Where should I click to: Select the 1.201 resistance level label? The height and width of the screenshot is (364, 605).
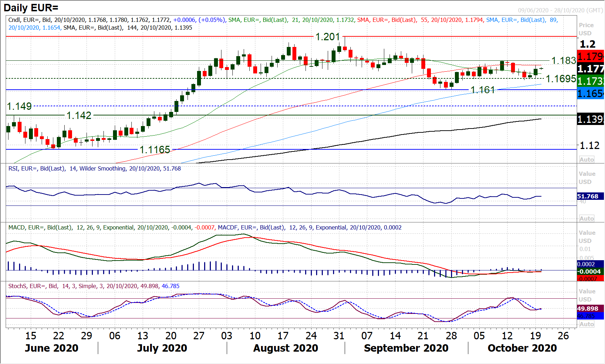point(327,37)
